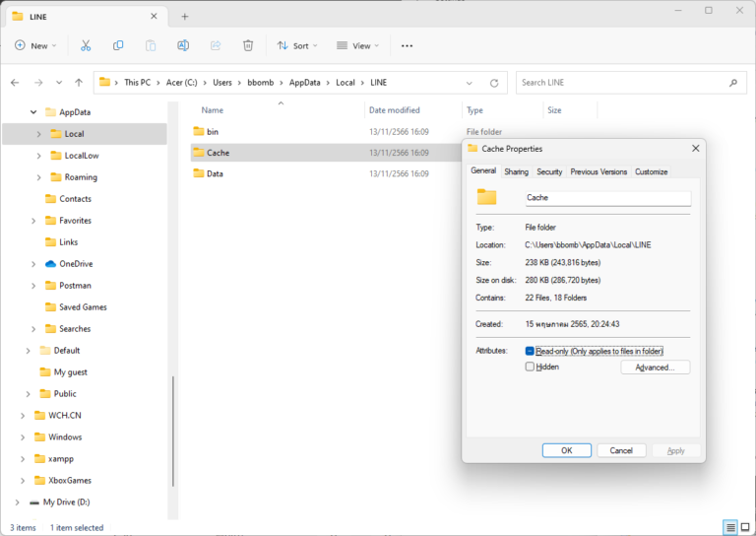This screenshot has height=536, width=756.
Task: Open the Previous Versions tab
Action: [x=598, y=171]
